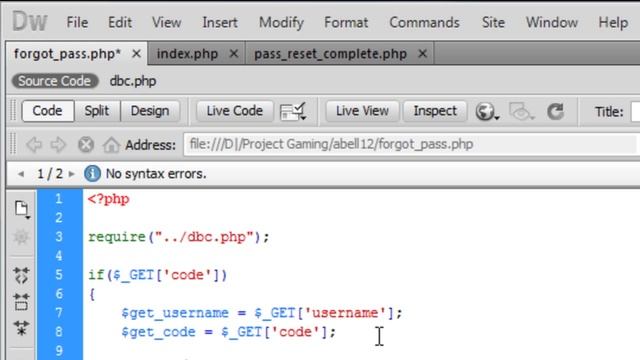Switch to the pass_reset_complete.php tab
This screenshot has height=360, width=640.
point(331,53)
